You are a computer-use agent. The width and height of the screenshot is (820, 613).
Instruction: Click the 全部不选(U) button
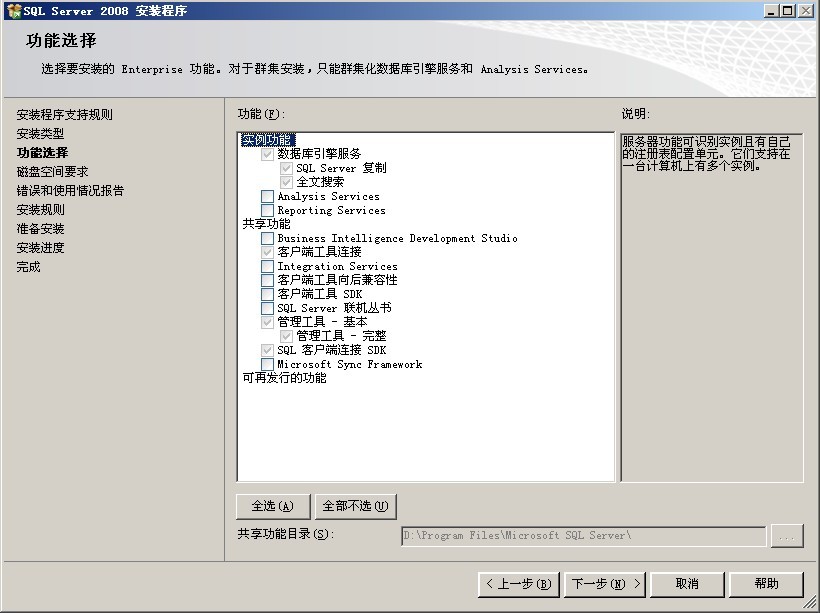pos(356,506)
